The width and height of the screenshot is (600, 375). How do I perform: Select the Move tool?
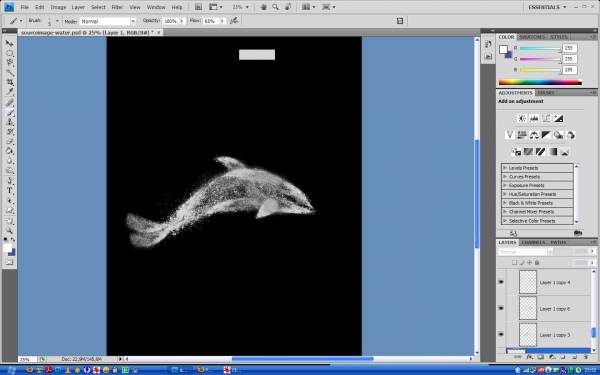click(9, 43)
